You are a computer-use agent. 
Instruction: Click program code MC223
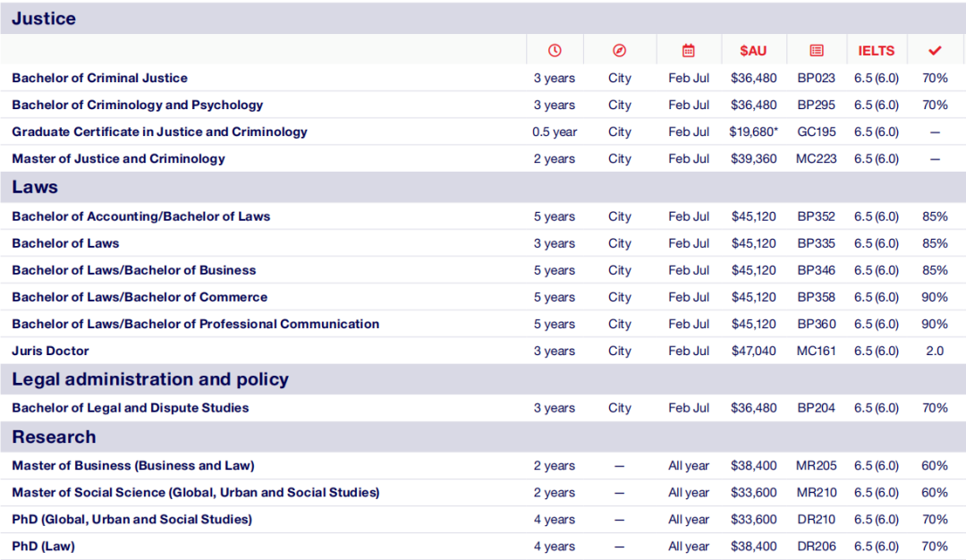pyautogui.click(x=817, y=159)
